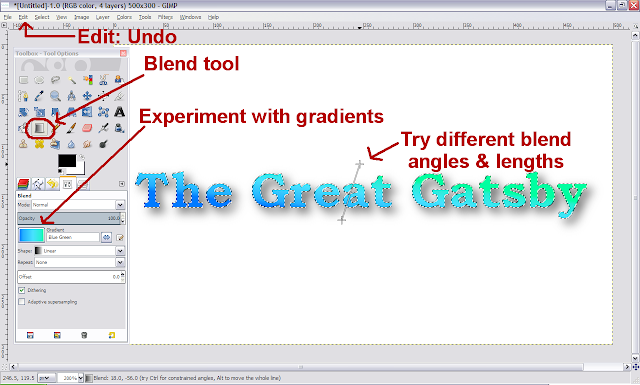Select the Eraser tool
640x385 pixels.
pyautogui.click(x=87, y=128)
